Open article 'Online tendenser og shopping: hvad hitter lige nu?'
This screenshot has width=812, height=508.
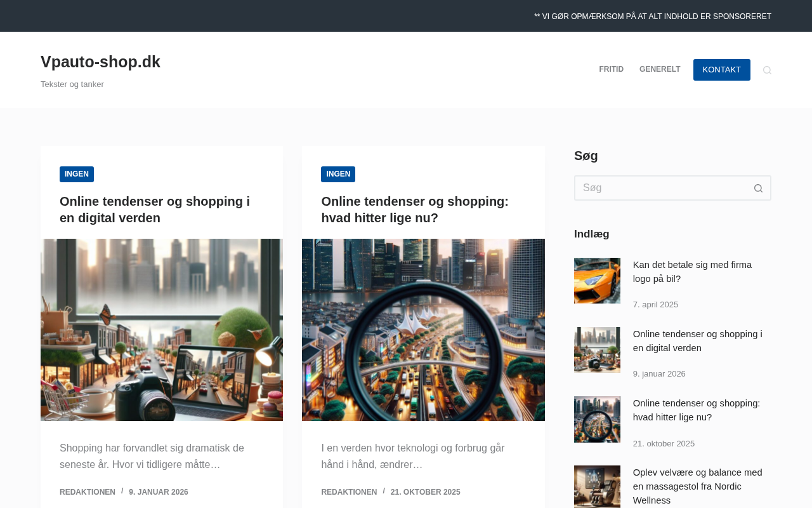[415, 210]
